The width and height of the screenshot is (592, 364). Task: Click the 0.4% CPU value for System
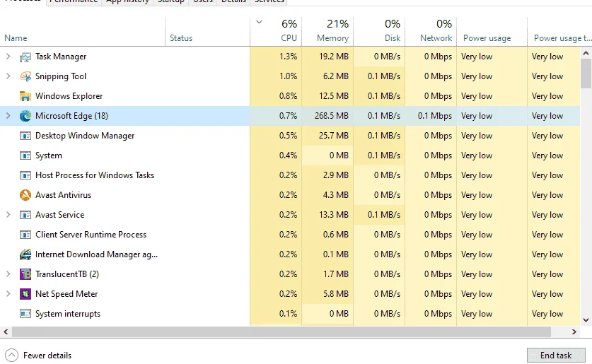tap(289, 155)
